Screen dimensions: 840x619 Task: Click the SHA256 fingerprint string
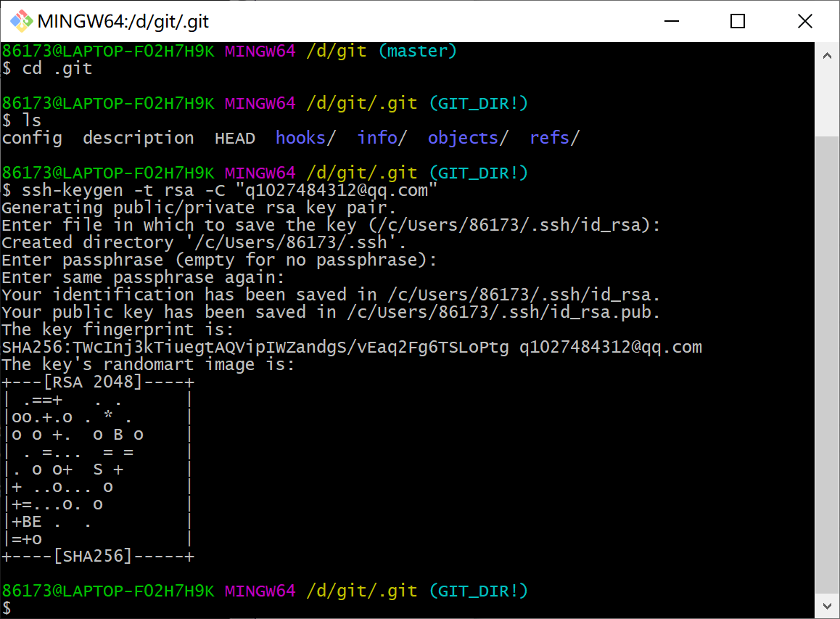(255, 347)
